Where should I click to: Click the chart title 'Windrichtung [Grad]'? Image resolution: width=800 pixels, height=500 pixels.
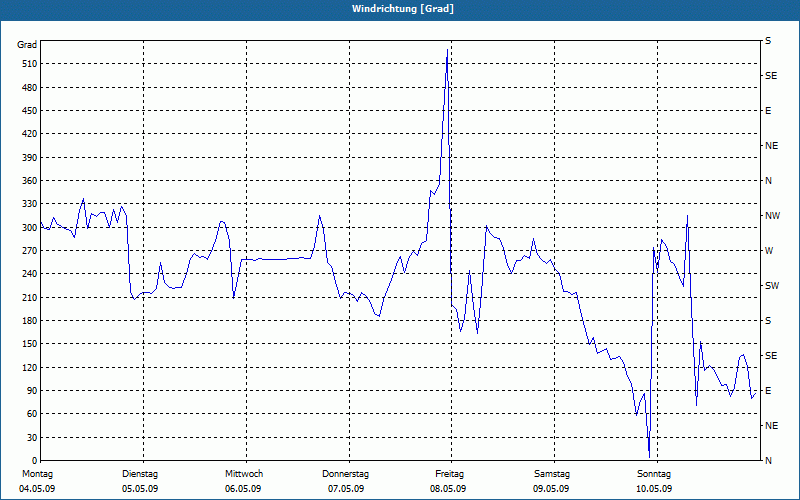click(x=403, y=9)
